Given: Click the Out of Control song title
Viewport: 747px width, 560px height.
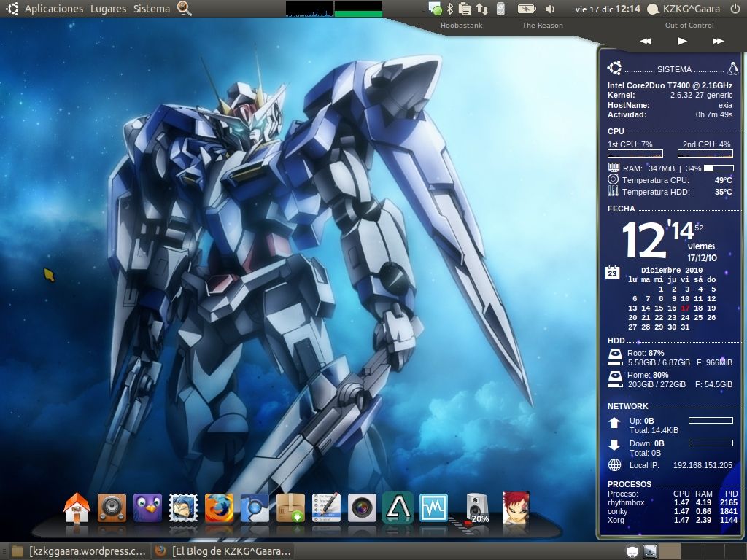Looking at the screenshot, I should point(689,26).
